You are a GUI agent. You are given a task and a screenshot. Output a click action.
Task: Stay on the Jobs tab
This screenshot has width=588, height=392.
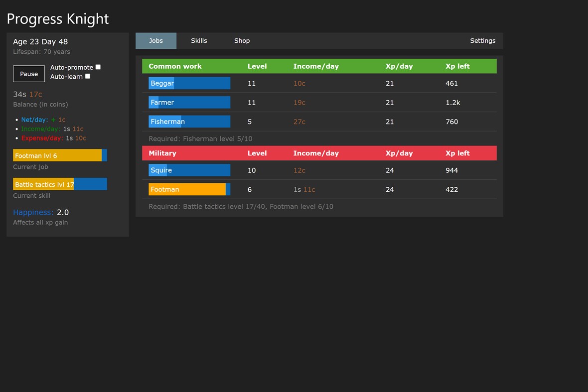(x=156, y=40)
